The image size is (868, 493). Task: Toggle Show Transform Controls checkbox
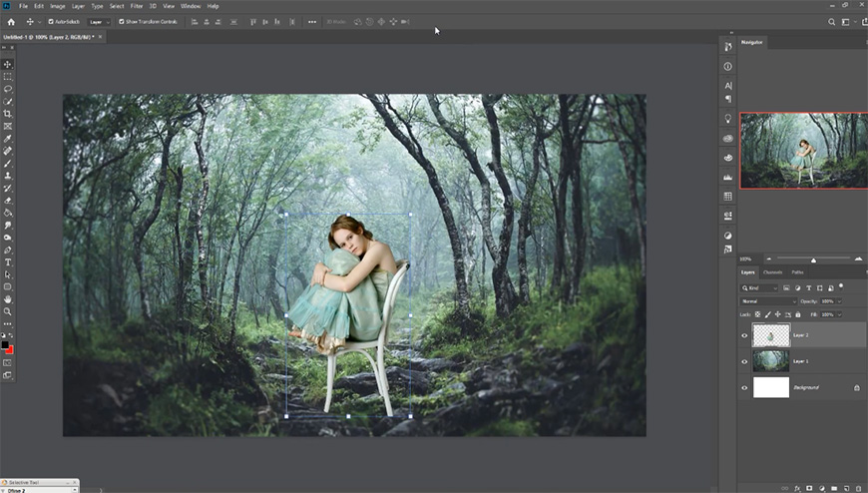click(x=122, y=22)
